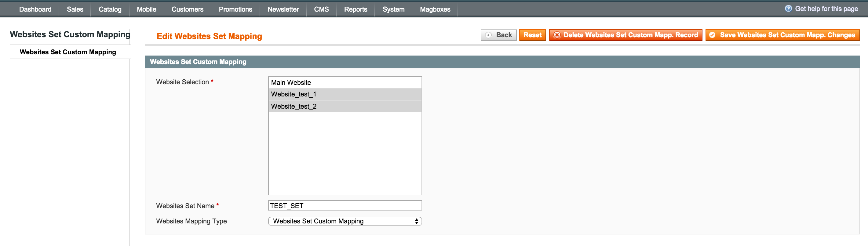Open the Catalog menu
Image resolution: width=868 pixels, height=246 pixels.
(110, 9)
